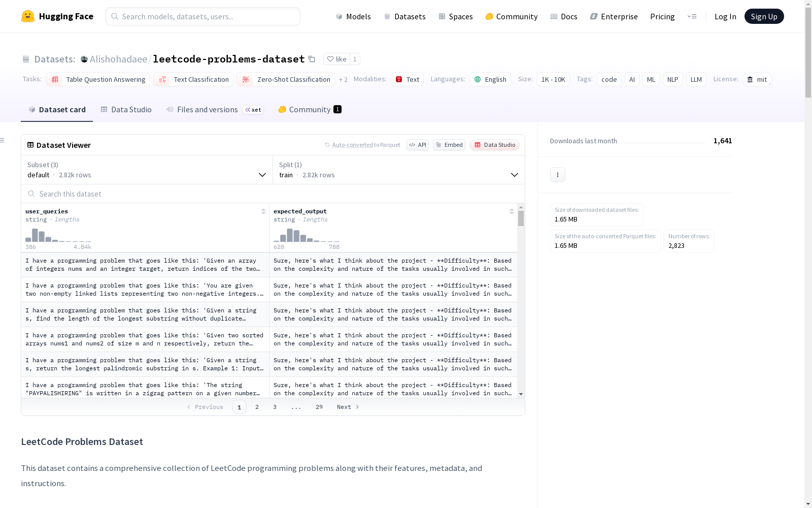Image resolution: width=812 pixels, height=508 pixels.
Task: Select the ML tag
Action: 651,79
